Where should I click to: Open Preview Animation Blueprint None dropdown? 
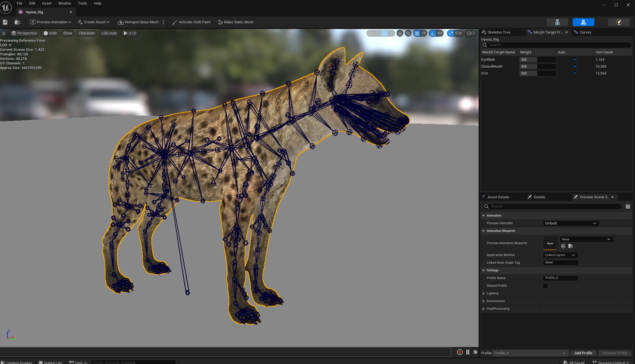(586, 239)
